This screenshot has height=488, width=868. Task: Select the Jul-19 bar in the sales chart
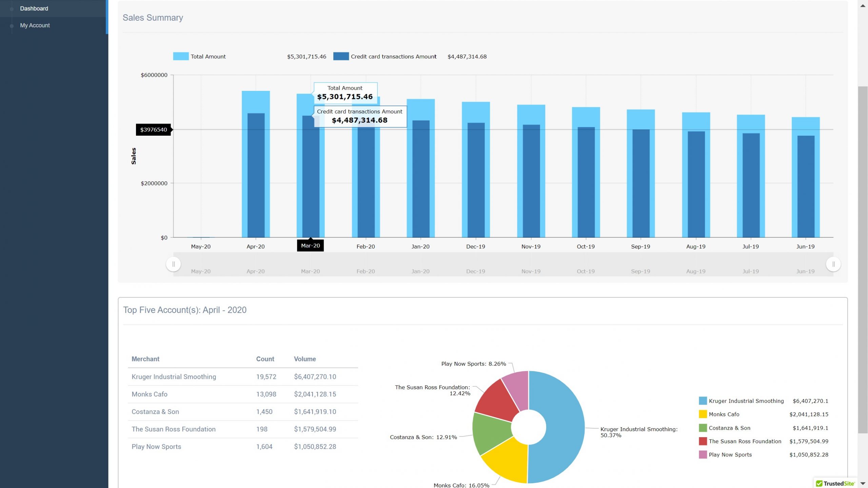751,176
